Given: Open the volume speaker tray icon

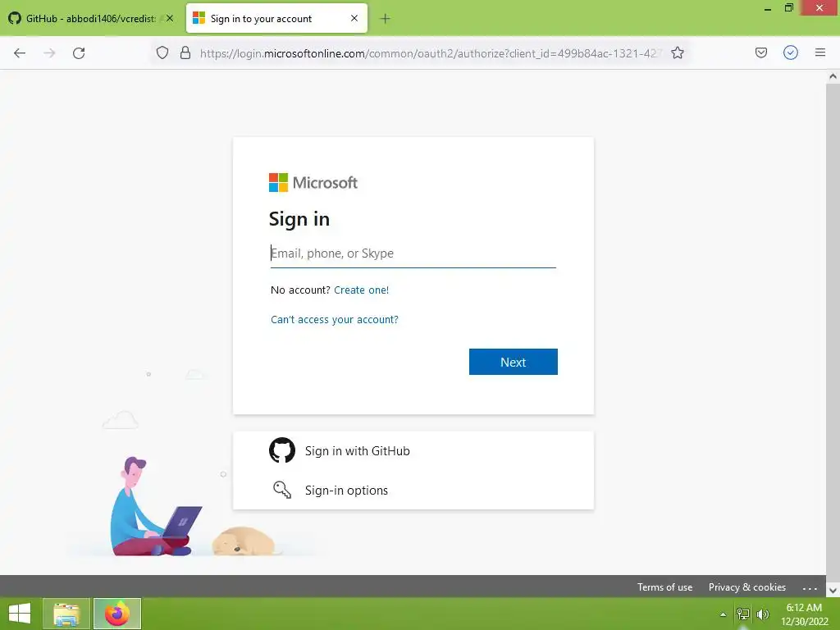Looking at the screenshot, I should click(x=763, y=614).
